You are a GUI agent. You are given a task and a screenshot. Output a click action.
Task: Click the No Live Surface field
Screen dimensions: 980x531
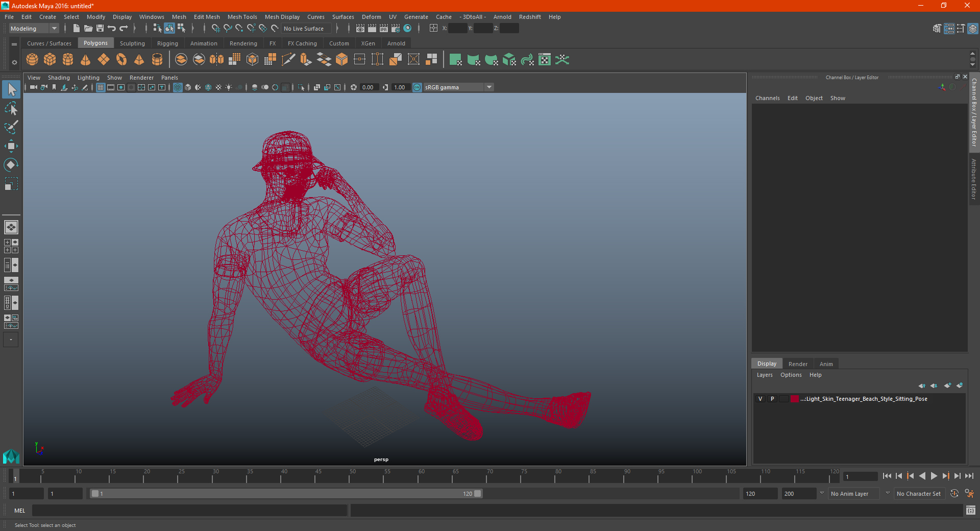(307, 29)
